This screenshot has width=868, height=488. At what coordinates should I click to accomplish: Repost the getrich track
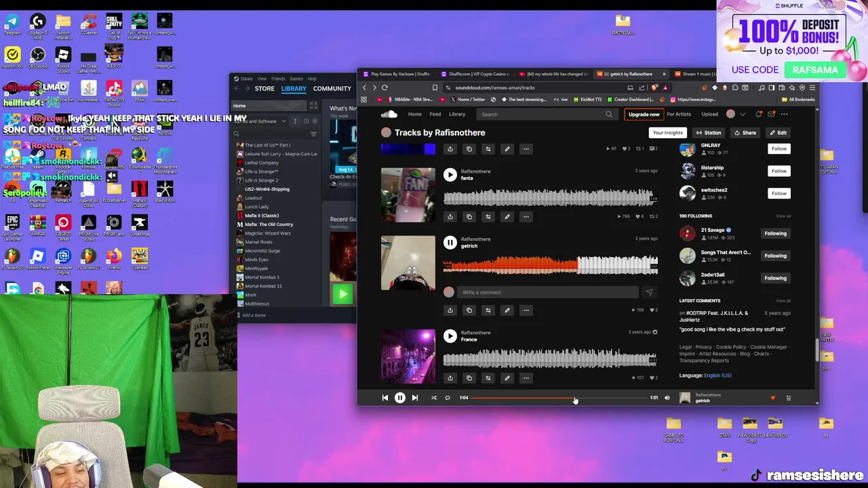(x=488, y=310)
